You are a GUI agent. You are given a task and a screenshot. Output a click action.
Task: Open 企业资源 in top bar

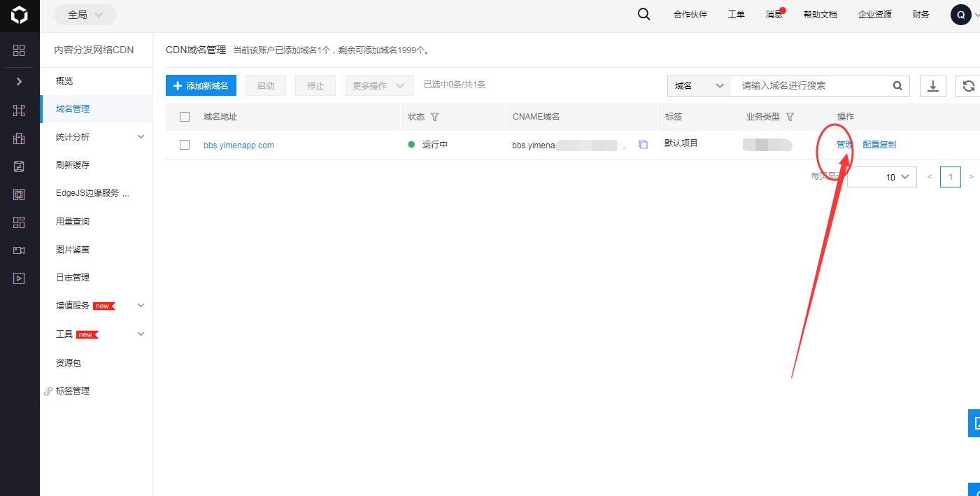(875, 15)
